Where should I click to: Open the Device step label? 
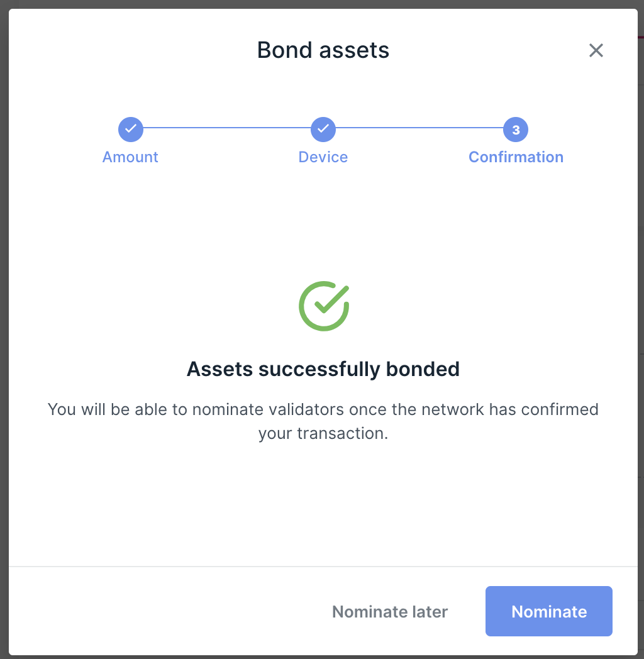coord(323,157)
